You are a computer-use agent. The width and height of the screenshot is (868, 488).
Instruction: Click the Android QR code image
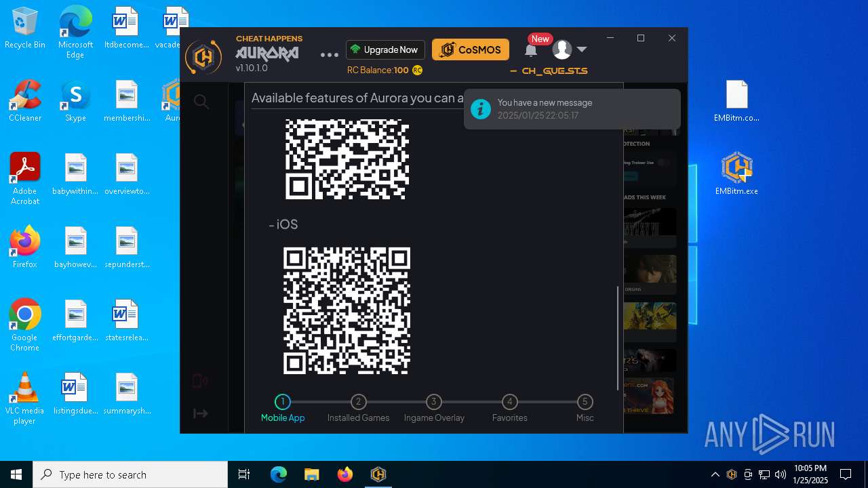click(347, 159)
